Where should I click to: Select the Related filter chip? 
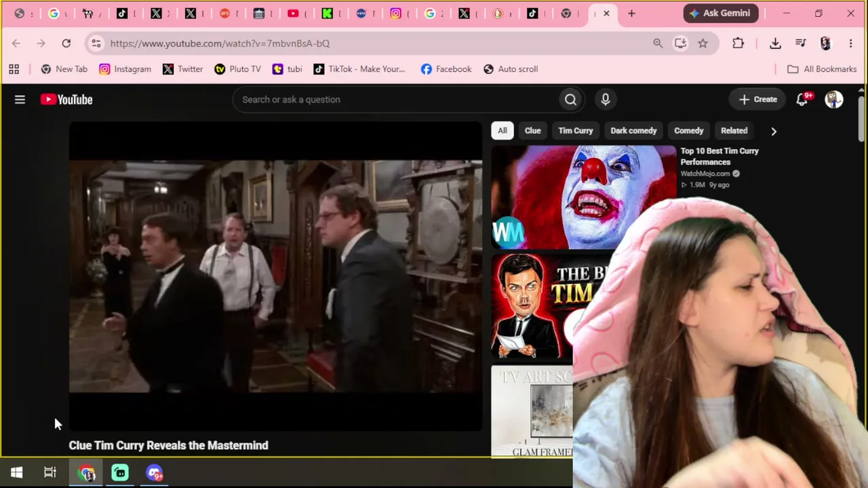[734, 131]
